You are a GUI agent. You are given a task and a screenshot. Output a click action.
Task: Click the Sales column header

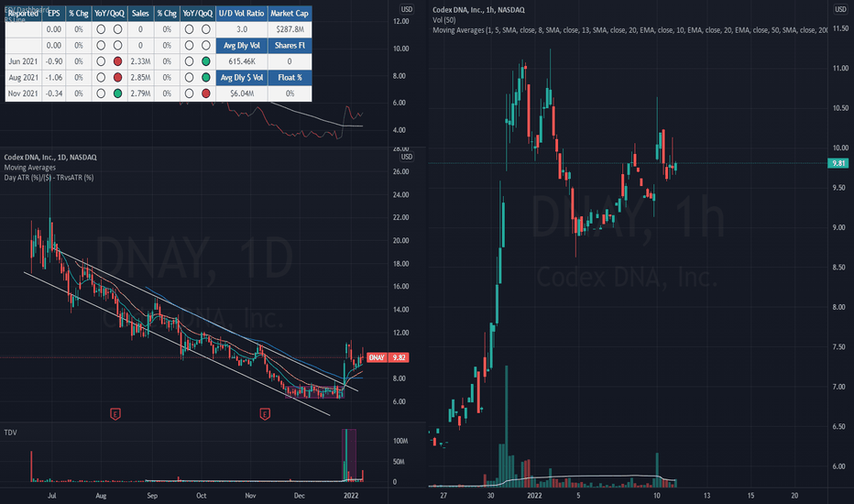pos(140,13)
